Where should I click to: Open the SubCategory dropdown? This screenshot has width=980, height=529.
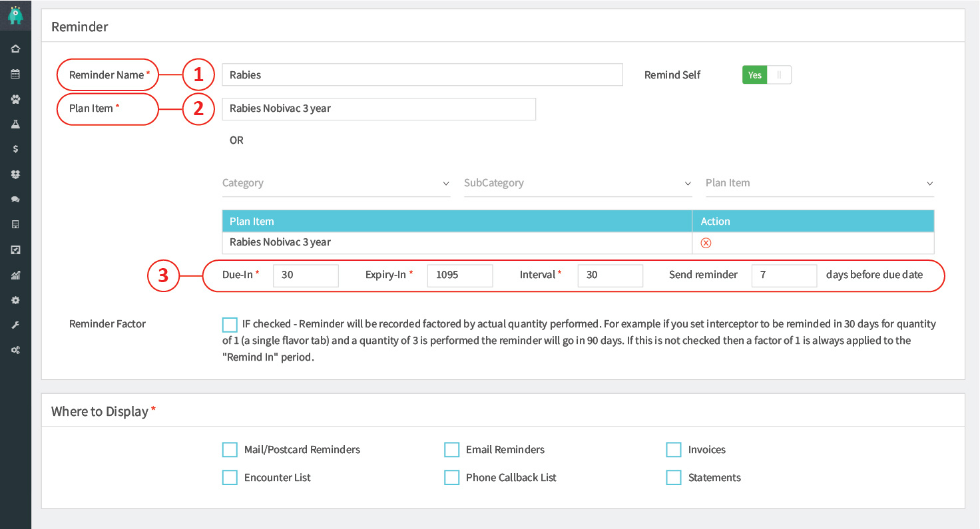tap(578, 183)
